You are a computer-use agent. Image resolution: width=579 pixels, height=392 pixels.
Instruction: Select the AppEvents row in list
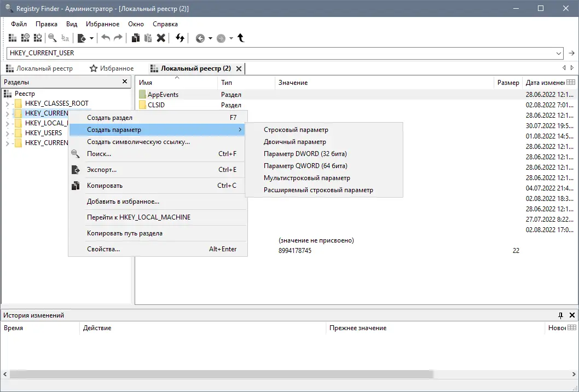click(356, 95)
